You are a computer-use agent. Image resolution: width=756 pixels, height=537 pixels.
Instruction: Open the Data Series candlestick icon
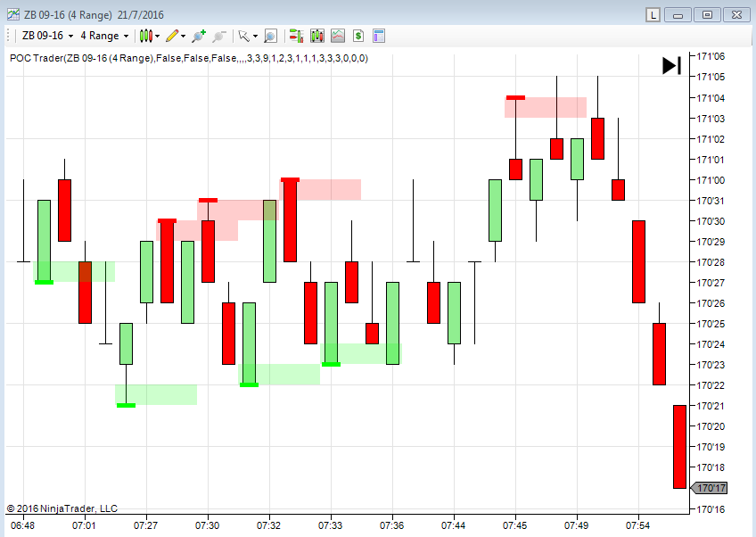pyautogui.click(x=317, y=36)
